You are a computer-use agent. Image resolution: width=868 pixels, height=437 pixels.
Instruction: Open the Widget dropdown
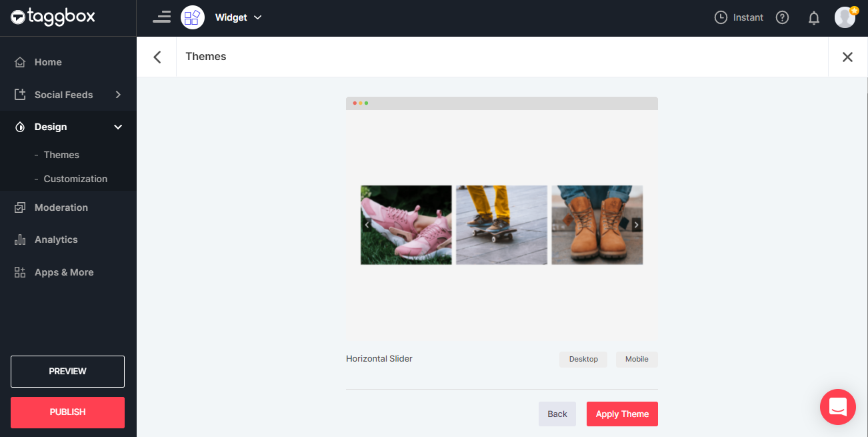point(239,17)
